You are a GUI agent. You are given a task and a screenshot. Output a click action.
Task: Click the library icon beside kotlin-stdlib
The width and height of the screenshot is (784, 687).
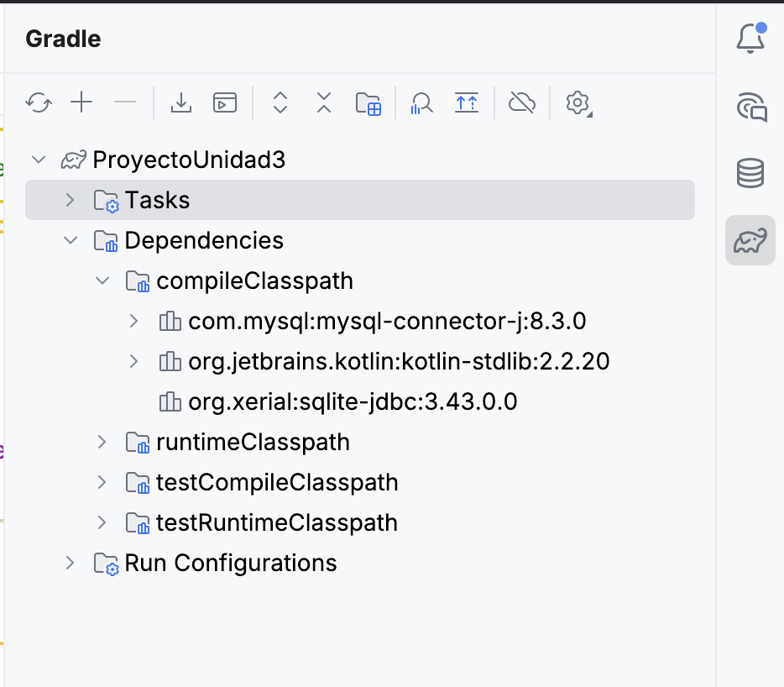(170, 361)
